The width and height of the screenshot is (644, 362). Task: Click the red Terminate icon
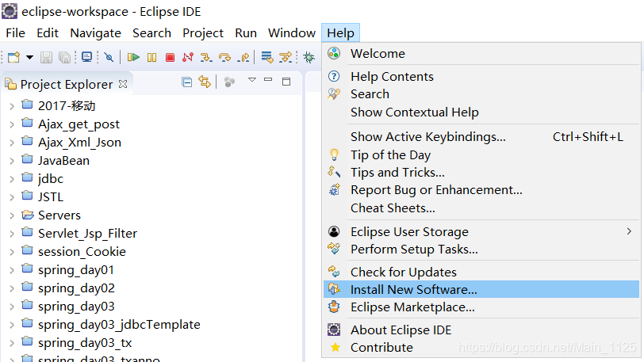[170, 57]
